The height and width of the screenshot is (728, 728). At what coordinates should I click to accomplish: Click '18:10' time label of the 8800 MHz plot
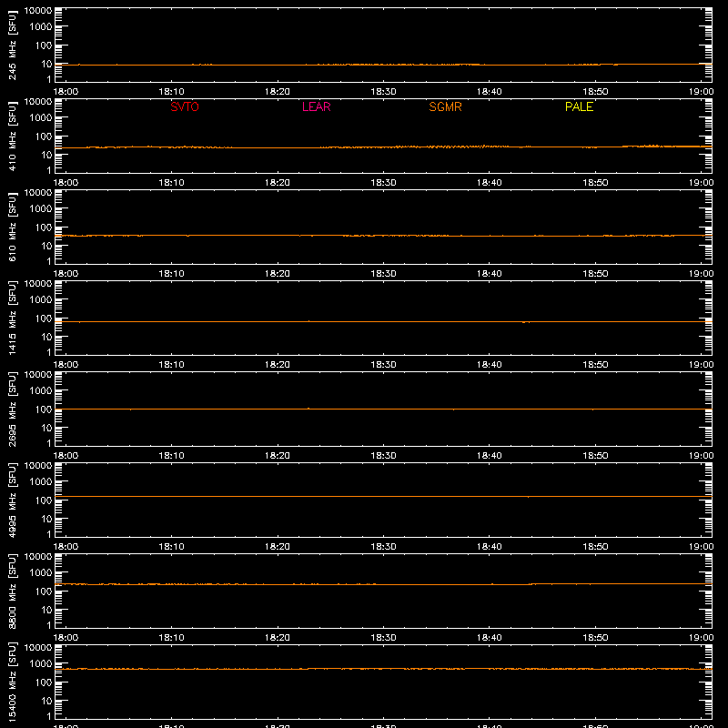pos(171,638)
